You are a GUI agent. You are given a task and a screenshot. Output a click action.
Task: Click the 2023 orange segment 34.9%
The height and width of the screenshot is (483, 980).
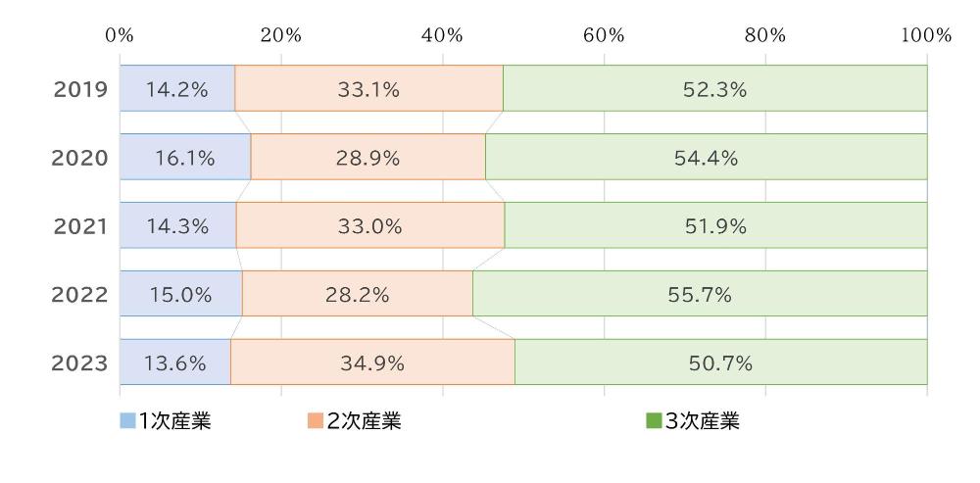coord(372,363)
